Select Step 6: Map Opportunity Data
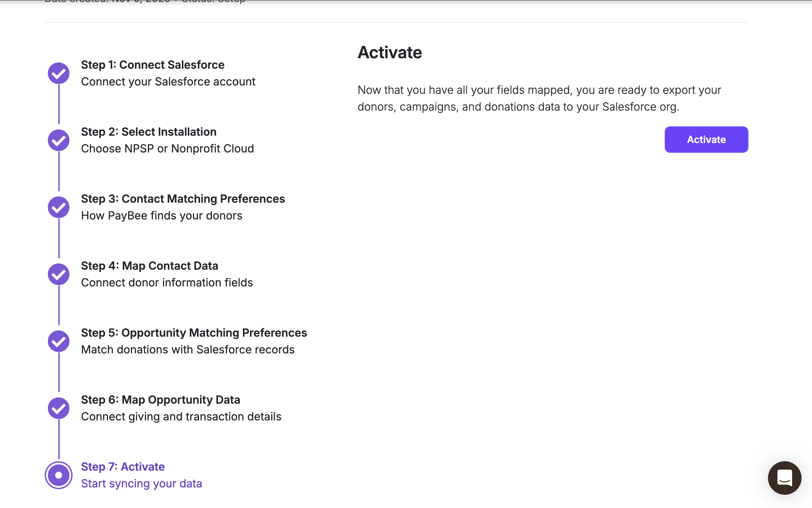Image resolution: width=812 pixels, height=508 pixels. pos(161,400)
